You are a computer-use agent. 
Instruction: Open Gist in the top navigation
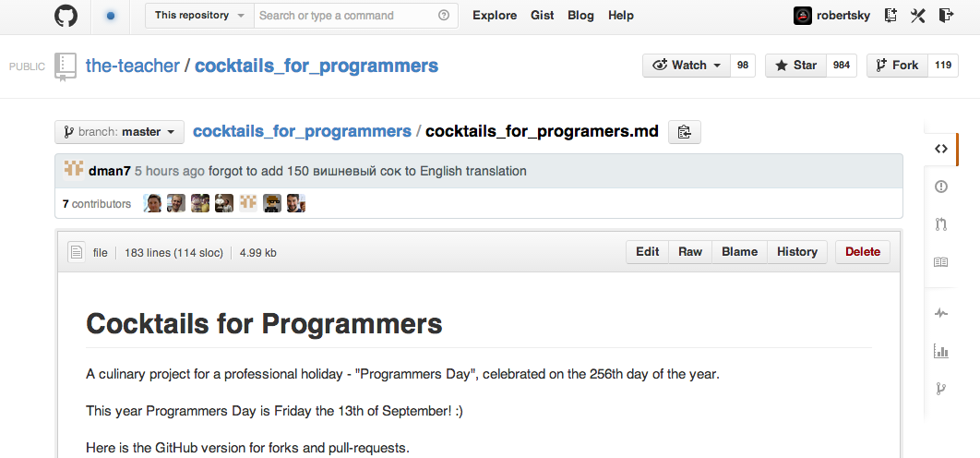[542, 16]
